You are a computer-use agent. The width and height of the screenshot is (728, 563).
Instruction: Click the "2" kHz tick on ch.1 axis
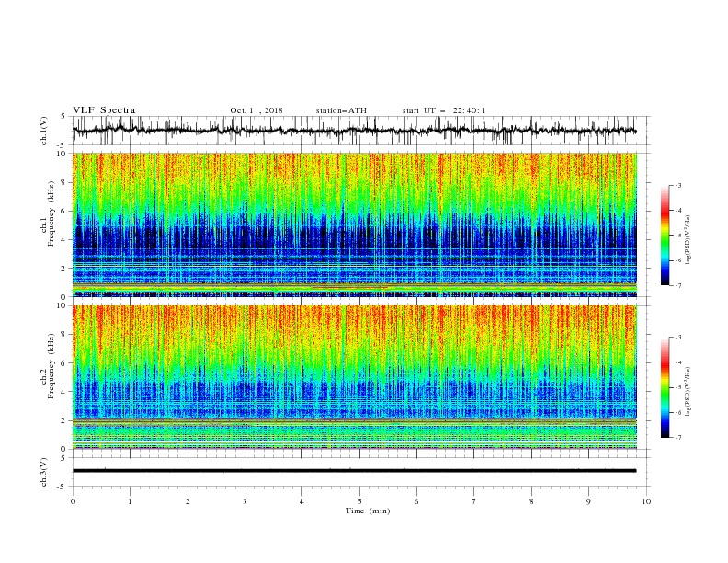click(x=64, y=269)
